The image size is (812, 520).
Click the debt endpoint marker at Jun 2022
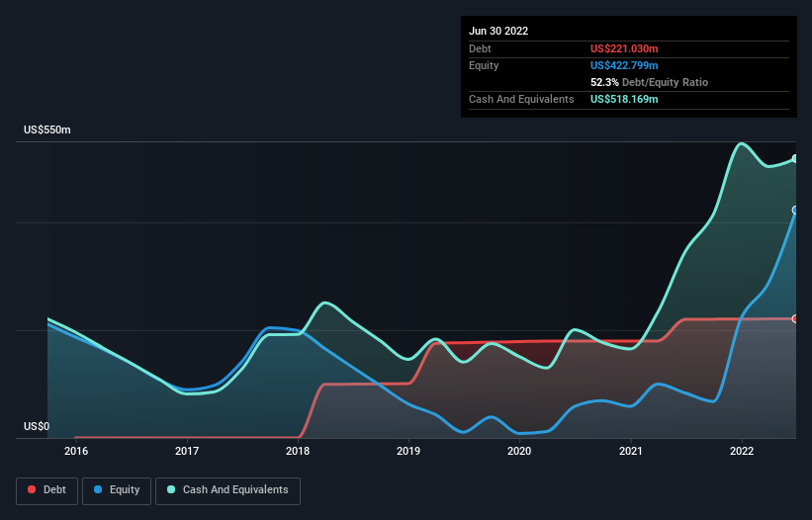[795, 318]
